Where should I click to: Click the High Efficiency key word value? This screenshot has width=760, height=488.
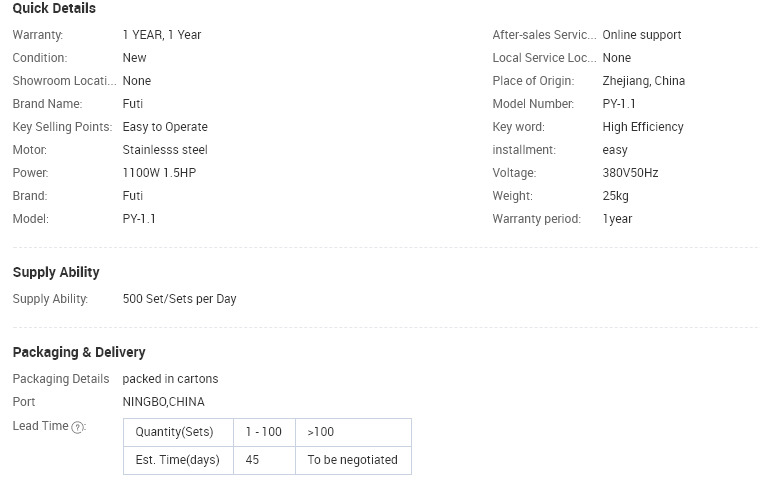tap(643, 127)
